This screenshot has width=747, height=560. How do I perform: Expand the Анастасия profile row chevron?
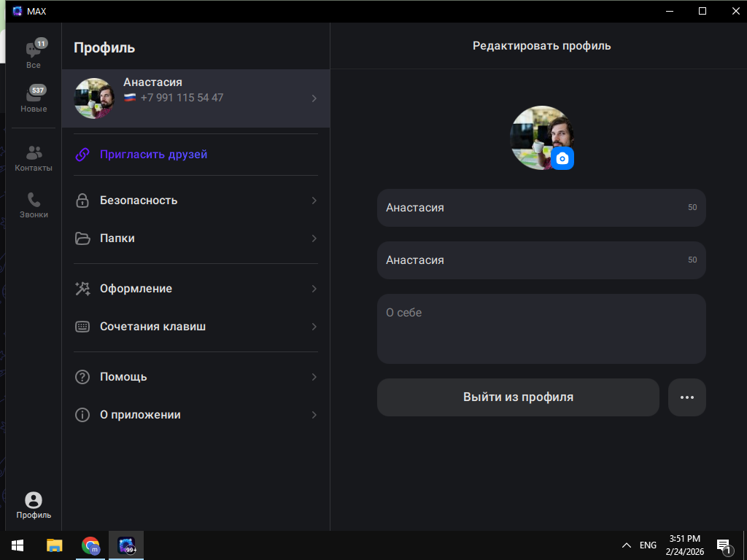point(314,98)
